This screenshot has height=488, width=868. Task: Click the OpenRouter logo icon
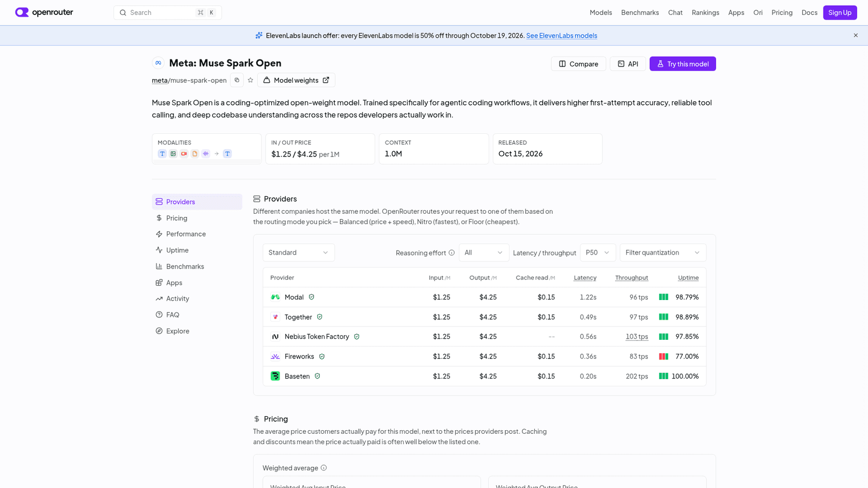click(22, 12)
